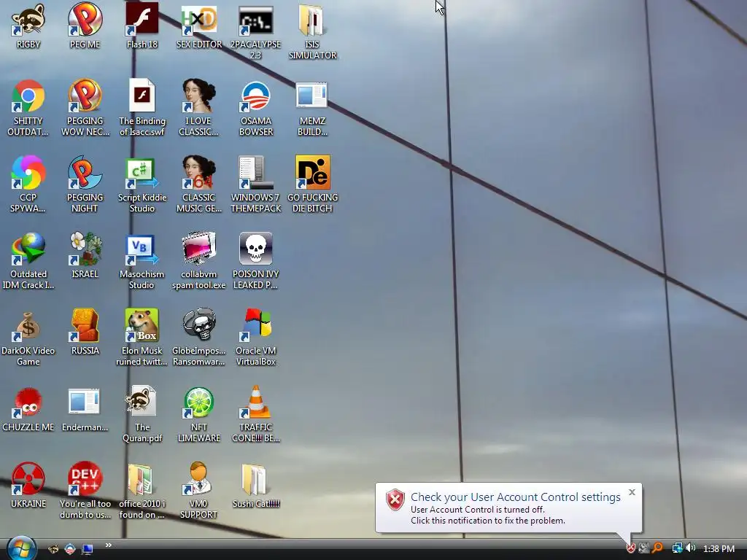Click the 'User Account Control is turned off.' text

coord(477,509)
